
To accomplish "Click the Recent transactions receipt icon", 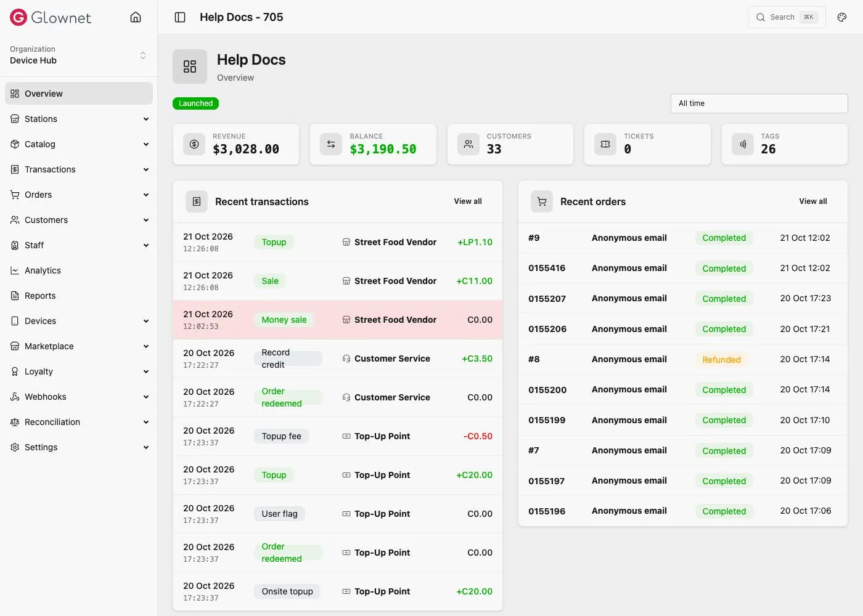I will coord(197,201).
